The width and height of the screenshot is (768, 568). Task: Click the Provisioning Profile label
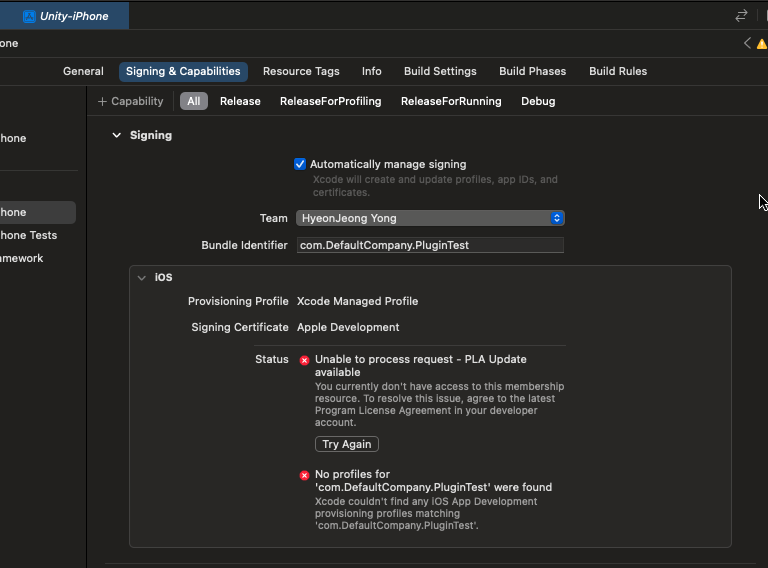point(238,301)
